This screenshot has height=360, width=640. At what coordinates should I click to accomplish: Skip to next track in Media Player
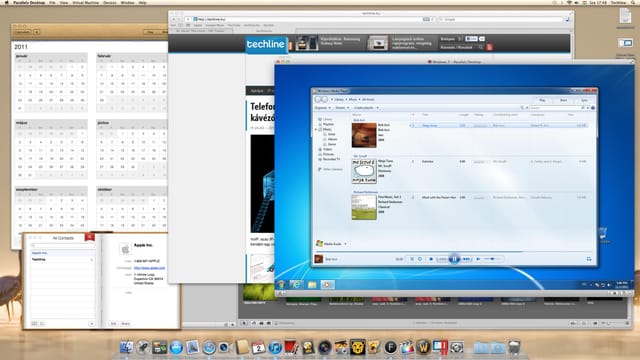467,259
